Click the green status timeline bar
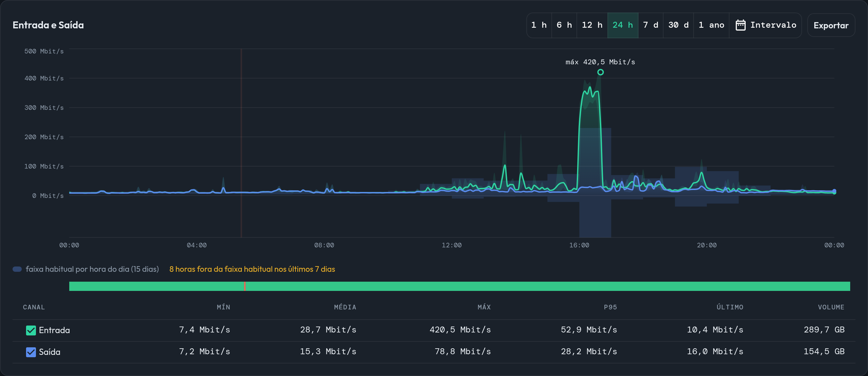This screenshot has width=868, height=376. [x=460, y=286]
